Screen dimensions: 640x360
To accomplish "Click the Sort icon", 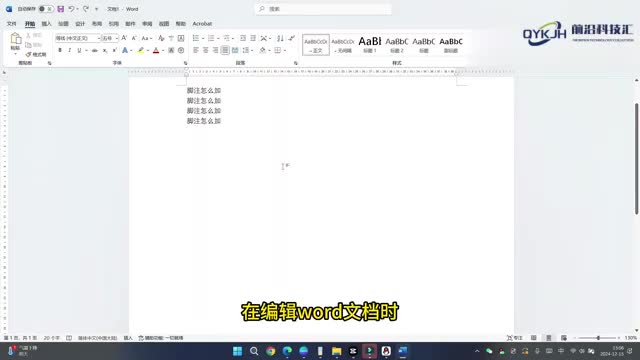I will (280, 38).
